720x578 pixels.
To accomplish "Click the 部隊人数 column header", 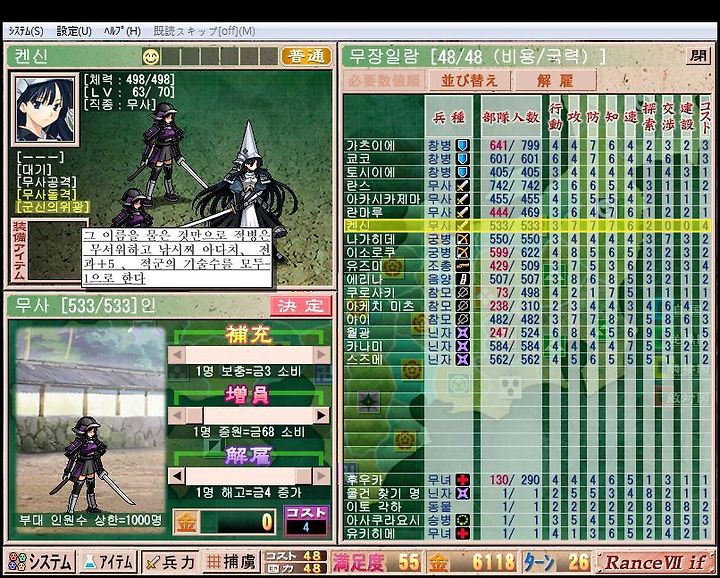I will point(511,117).
